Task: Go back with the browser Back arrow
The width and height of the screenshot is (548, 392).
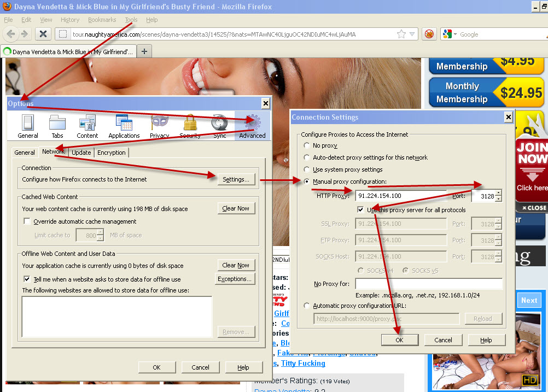Action: [11, 34]
